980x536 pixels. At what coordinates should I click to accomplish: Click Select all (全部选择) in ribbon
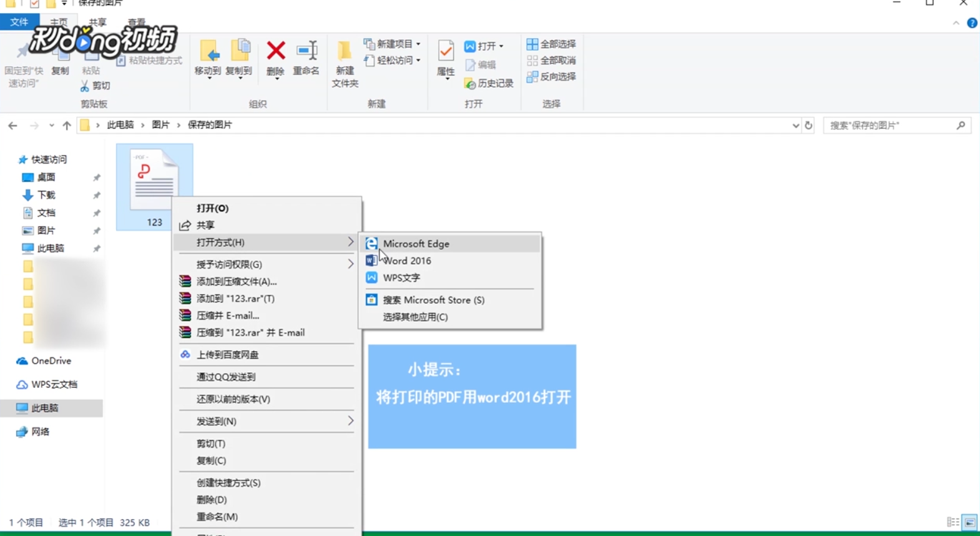click(x=551, y=44)
